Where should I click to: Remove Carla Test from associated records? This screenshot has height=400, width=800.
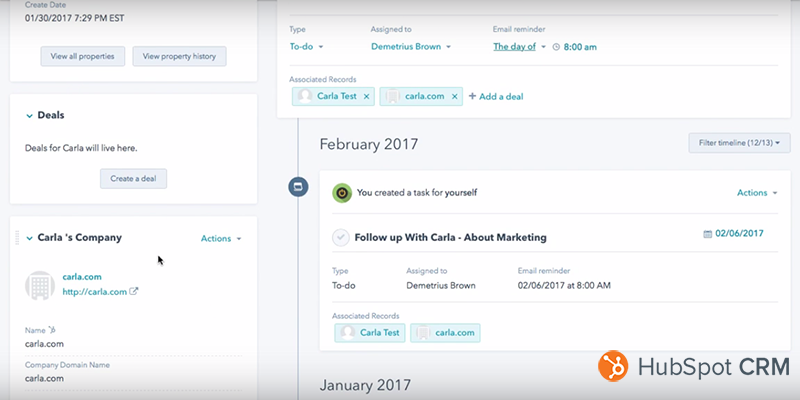click(367, 96)
